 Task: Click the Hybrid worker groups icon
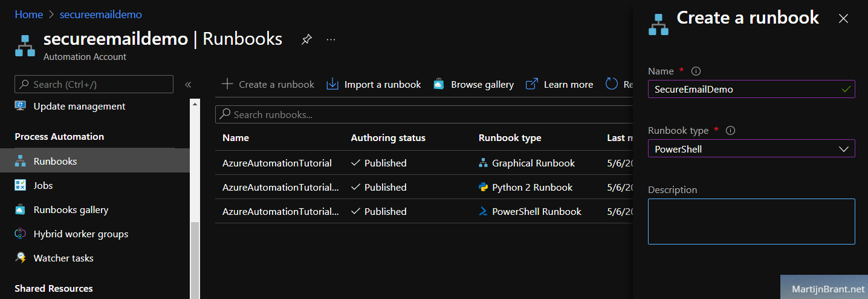[x=21, y=234]
